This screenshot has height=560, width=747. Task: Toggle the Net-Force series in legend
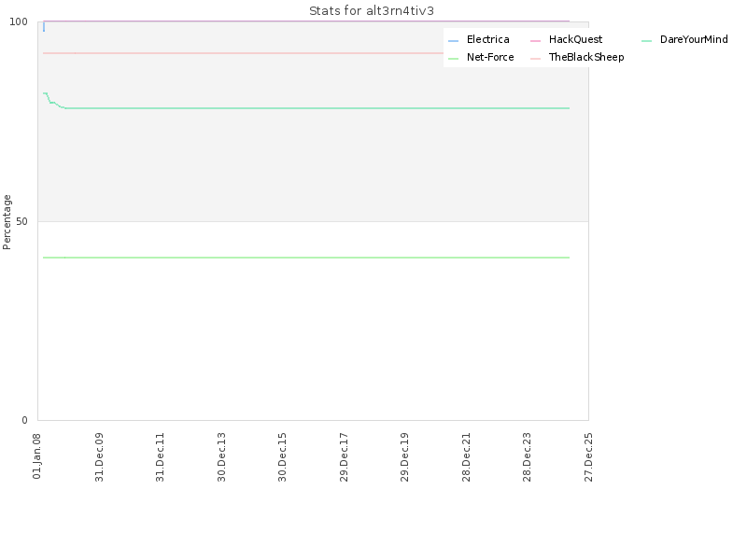tap(481, 57)
